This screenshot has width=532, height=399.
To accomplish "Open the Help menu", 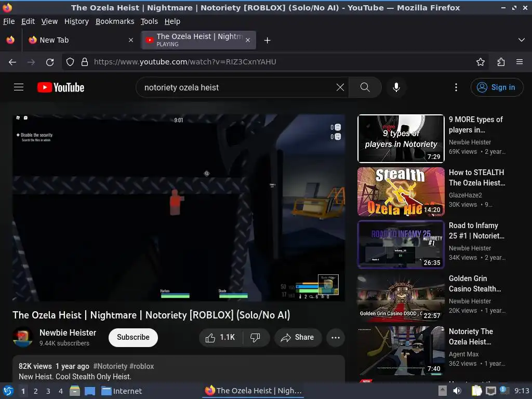I will 172,21.
